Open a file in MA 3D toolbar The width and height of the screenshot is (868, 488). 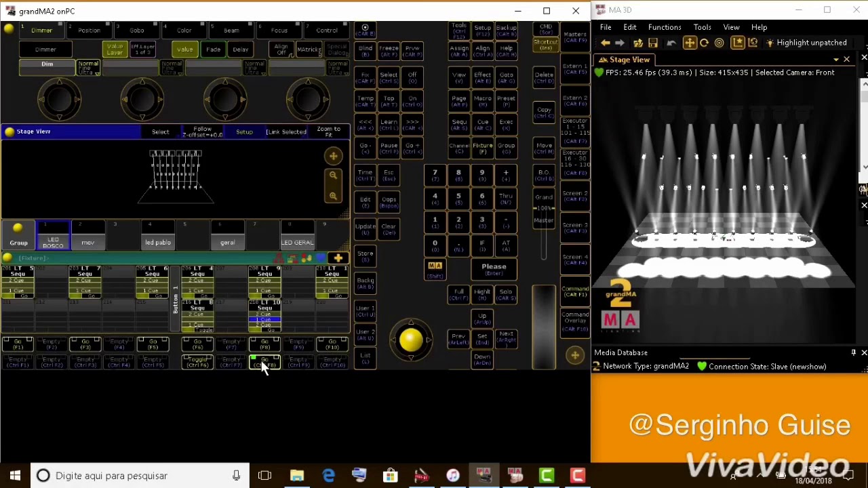pos(638,43)
